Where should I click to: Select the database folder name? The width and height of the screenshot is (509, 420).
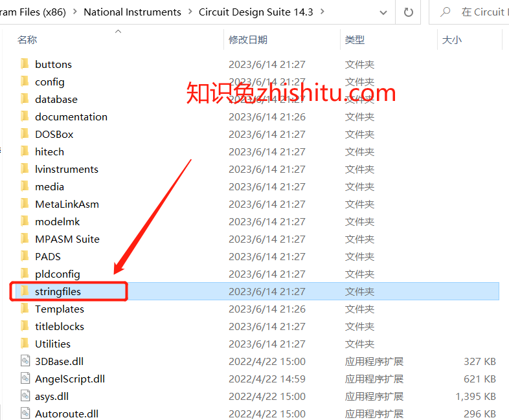pos(56,99)
